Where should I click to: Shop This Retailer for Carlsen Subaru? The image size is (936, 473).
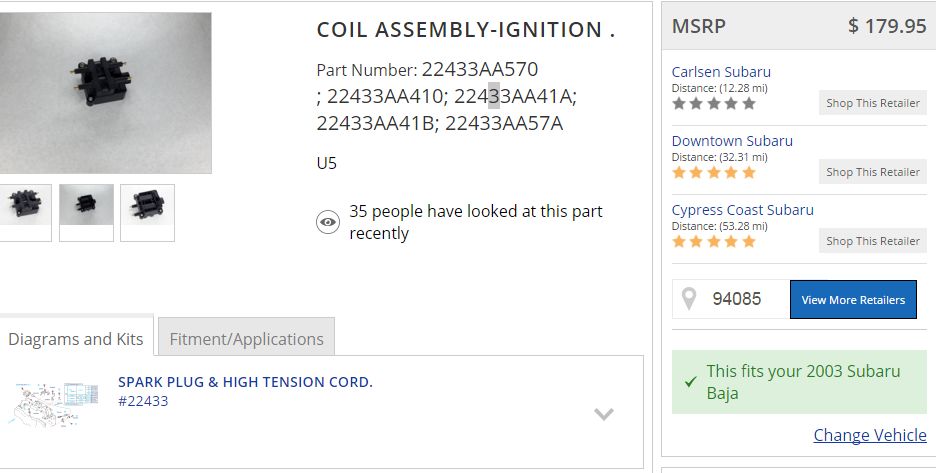click(x=873, y=103)
